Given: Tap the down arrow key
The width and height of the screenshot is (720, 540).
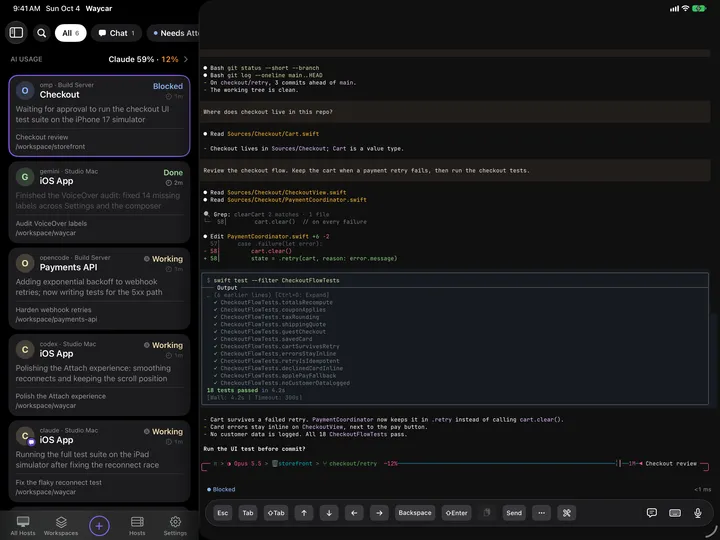Looking at the screenshot, I should (x=329, y=513).
